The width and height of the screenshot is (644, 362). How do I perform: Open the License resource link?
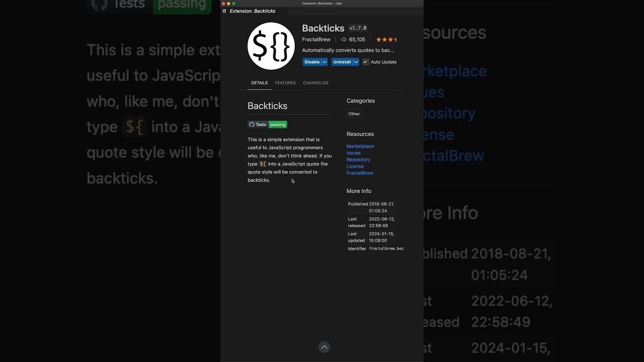pyautogui.click(x=355, y=166)
